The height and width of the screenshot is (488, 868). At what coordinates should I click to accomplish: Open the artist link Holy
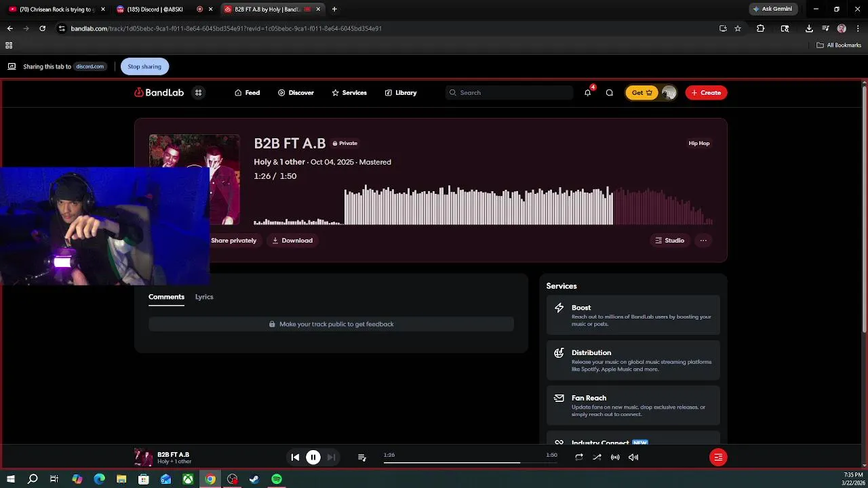(262, 162)
